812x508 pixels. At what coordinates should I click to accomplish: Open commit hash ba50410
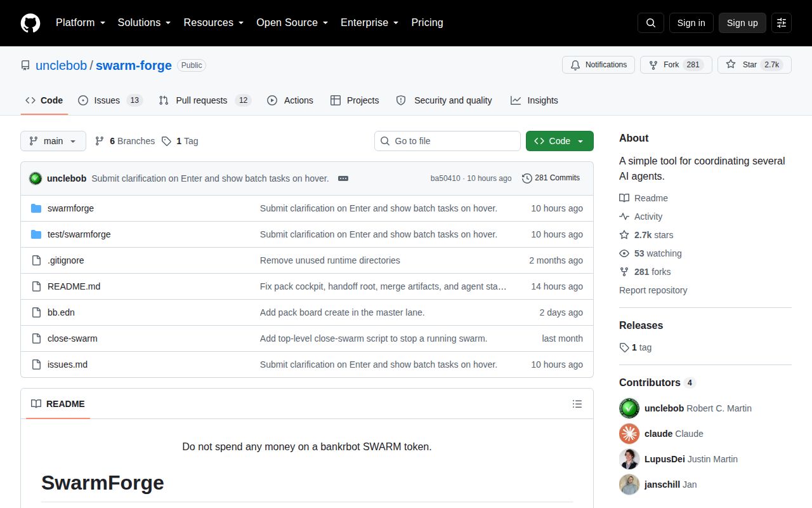(x=445, y=178)
